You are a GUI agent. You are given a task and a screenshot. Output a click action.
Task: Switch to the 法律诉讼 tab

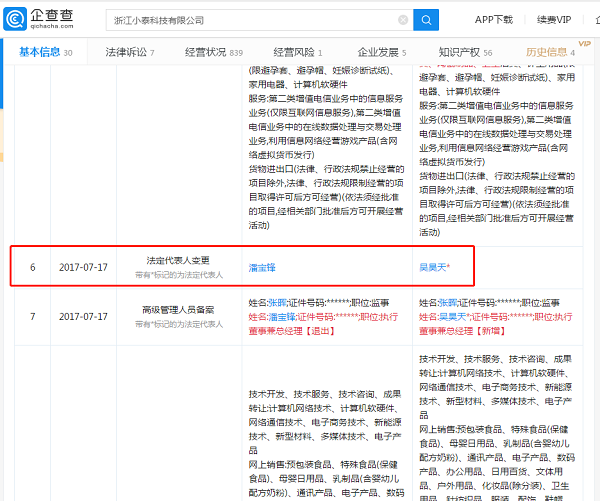[126, 51]
